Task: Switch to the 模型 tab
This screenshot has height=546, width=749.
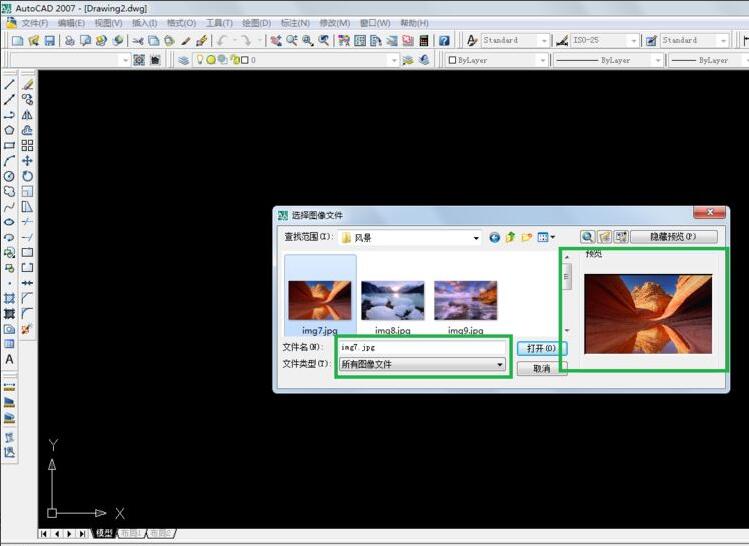Action: coord(104,533)
